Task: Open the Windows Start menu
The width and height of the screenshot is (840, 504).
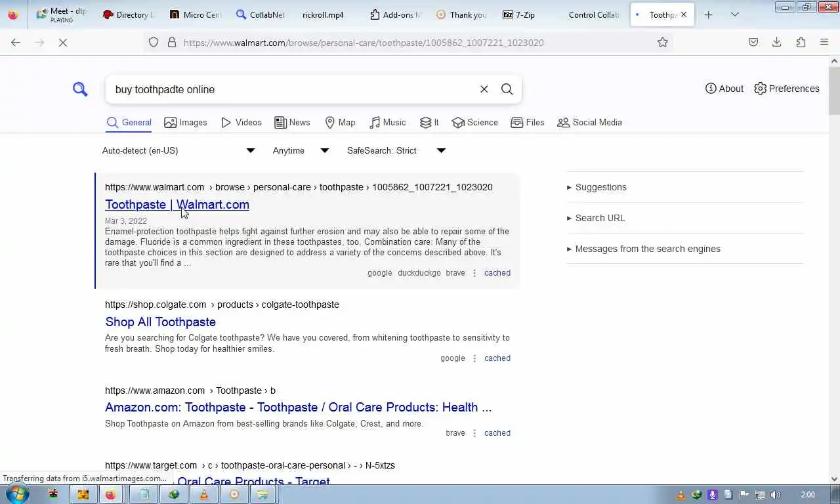Action: pos(16,494)
